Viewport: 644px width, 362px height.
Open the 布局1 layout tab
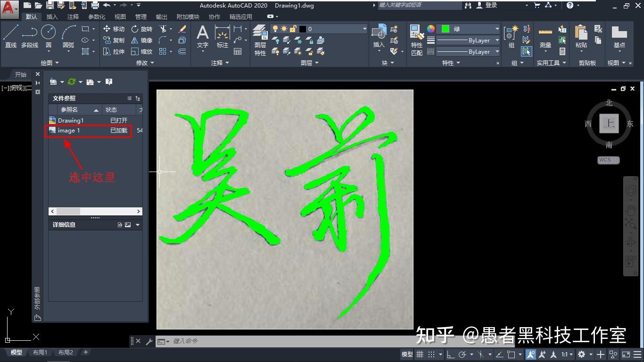point(41,352)
